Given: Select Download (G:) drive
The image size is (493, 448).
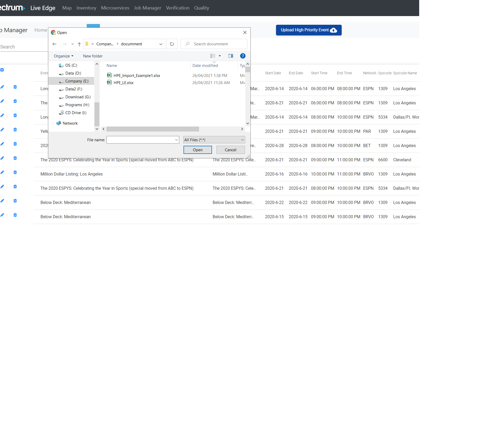Looking at the screenshot, I should (x=78, y=97).
